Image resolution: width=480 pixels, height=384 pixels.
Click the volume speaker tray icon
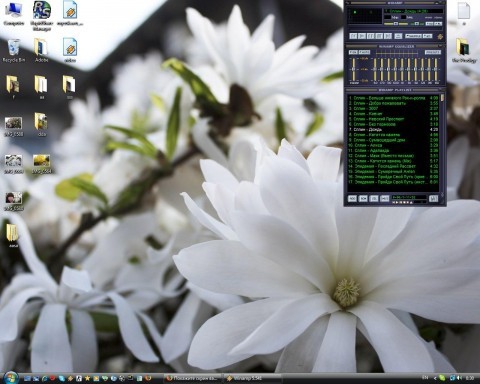(x=460, y=378)
